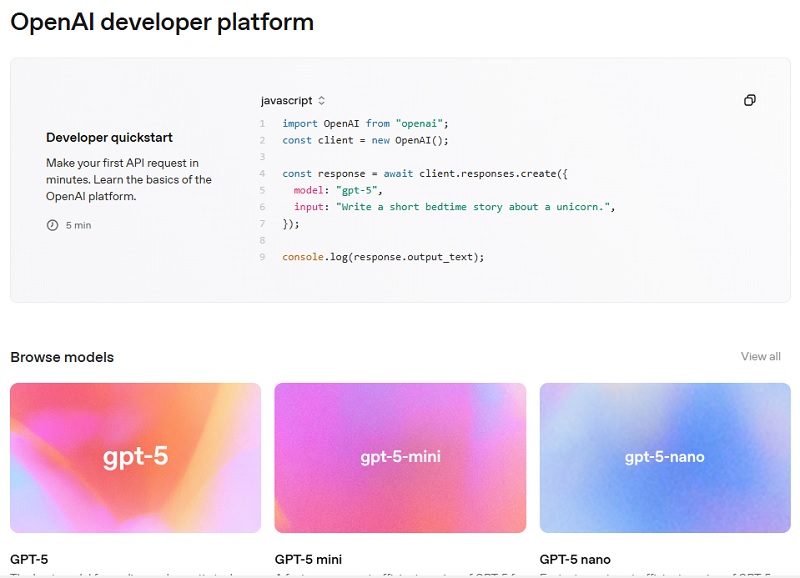Click line number 1 in the code editor
The height and width of the screenshot is (578, 800).
[261, 124]
